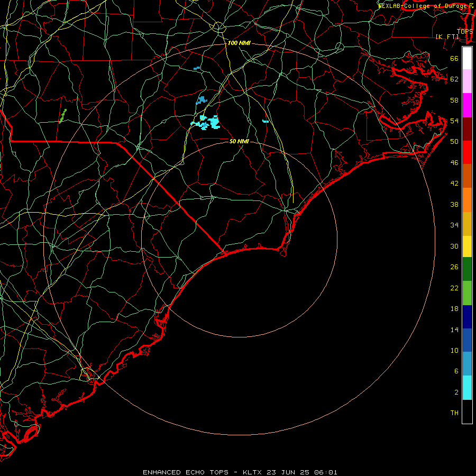Click legend label "2"

pyautogui.click(x=456, y=392)
